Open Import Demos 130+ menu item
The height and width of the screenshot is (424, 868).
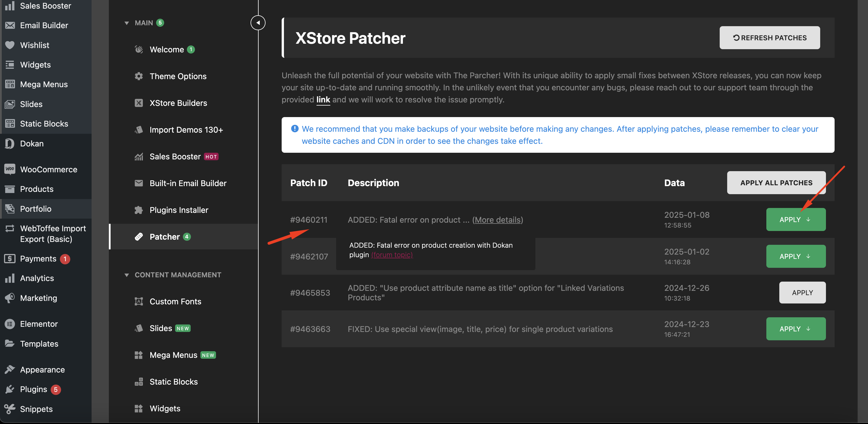(184, 129)
